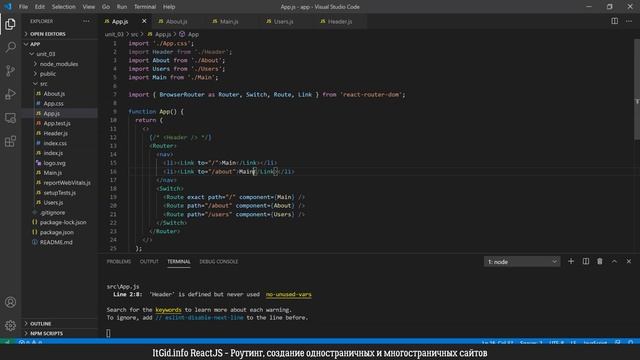Viewport: 640px width, 360px height.
Task: Open editor More Actions ellipsis
Action: [629, 21]
